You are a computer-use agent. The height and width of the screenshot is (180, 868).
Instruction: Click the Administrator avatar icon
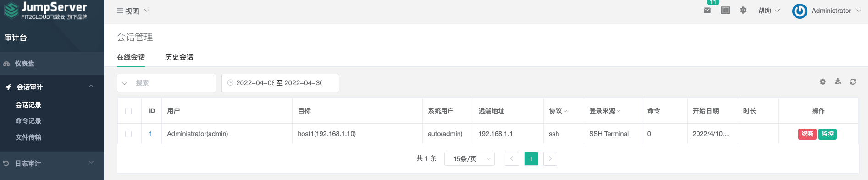800,11
